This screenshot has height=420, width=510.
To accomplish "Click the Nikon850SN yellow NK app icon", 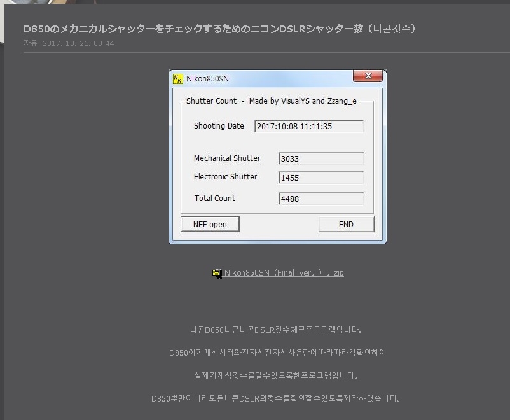I will click(178, 79).
